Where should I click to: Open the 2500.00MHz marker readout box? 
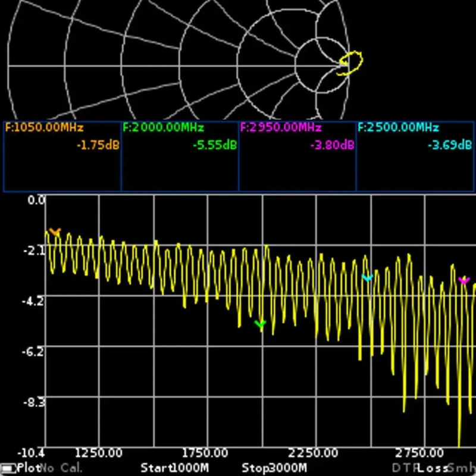click(x=415, y=156)
